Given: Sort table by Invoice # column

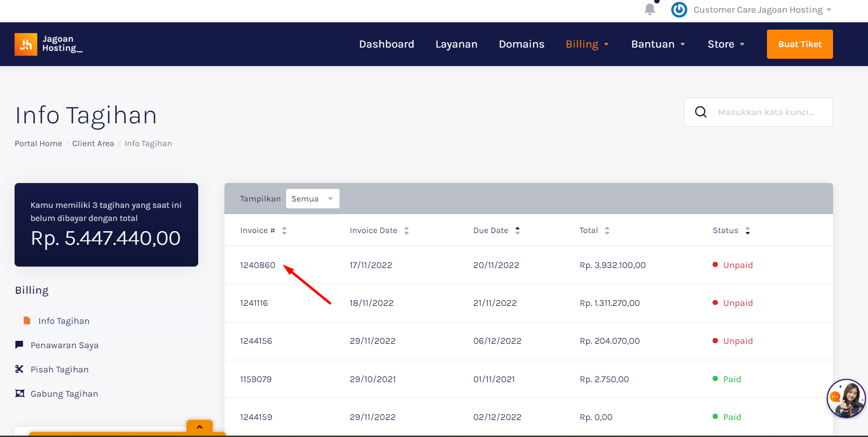Looking at the screenshot, I should point(284,231).
